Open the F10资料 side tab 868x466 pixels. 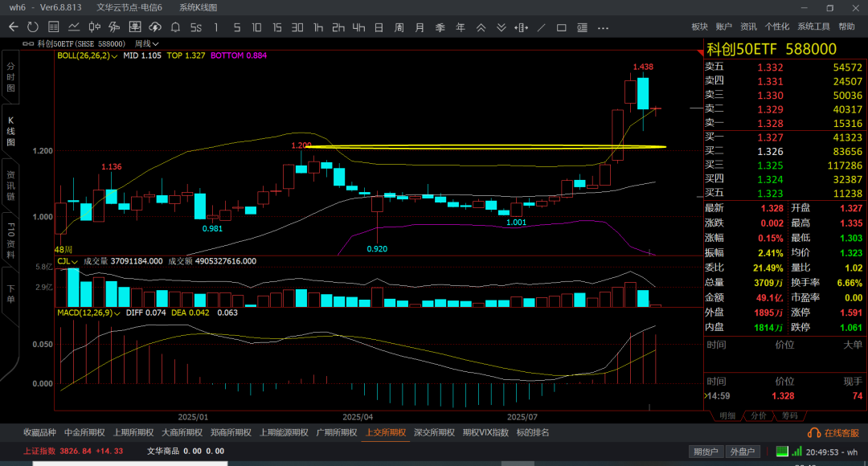[10, 239]
